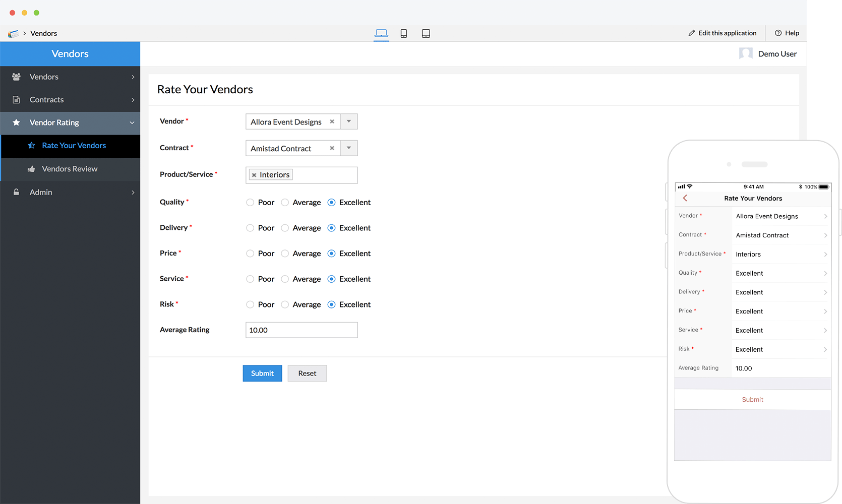Open the Vendors breadcrumb menu item
Viewport: 842px width, 504px height.
[x=43, y=33]
